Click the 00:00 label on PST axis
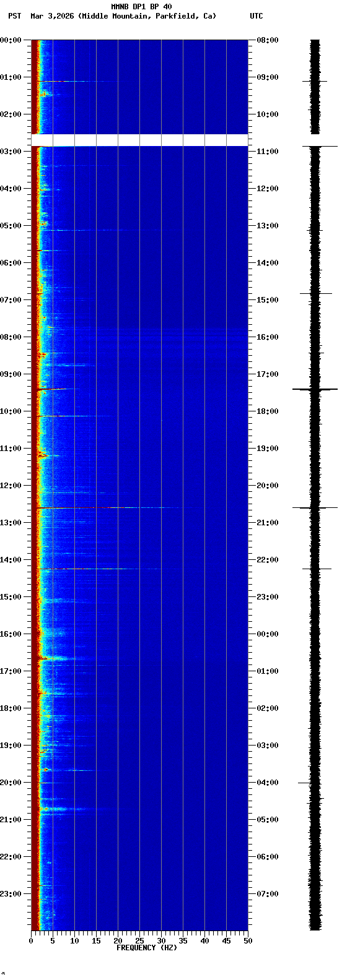Image resolution: width=342 pixels, height=980 pixels. point(11,40)
